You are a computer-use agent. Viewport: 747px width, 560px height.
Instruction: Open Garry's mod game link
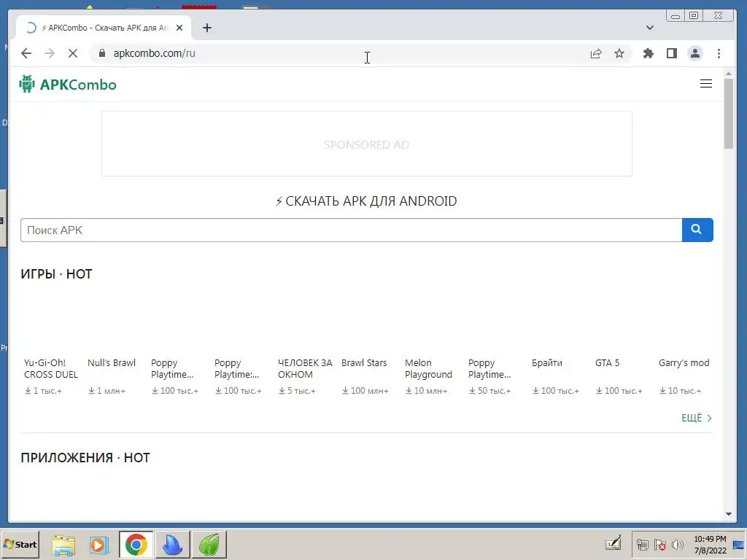[684, 363]
